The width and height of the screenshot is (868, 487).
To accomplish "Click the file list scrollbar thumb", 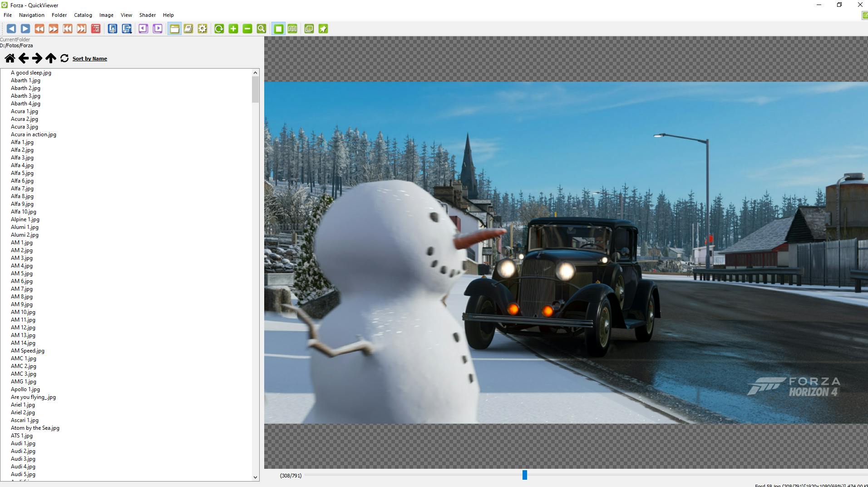I will (x=255, y=89).
